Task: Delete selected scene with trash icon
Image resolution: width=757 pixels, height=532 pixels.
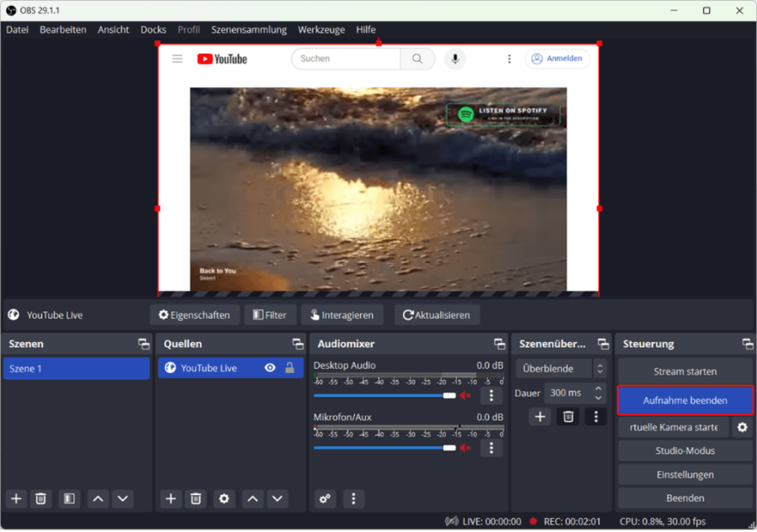Action: [41, 498]
